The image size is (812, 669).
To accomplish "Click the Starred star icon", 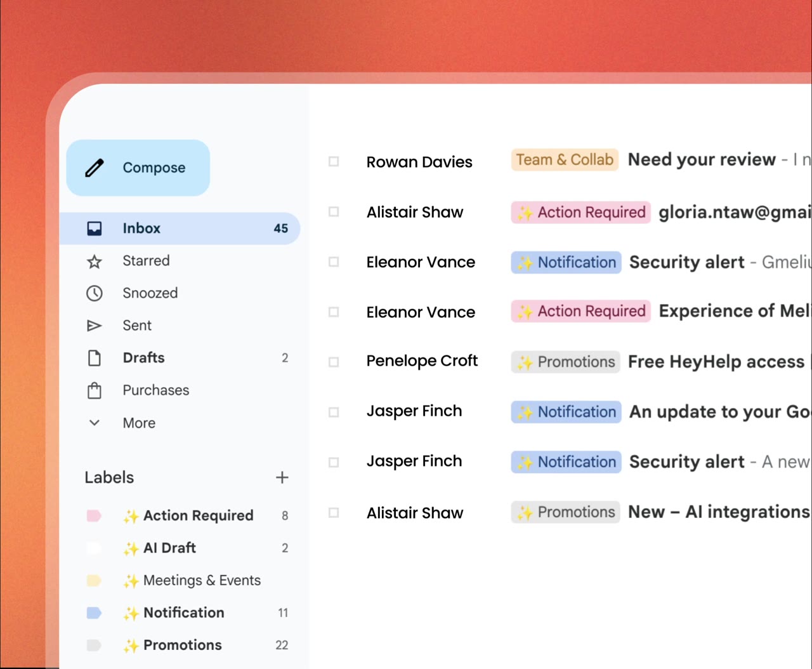I will click(95, 262).
